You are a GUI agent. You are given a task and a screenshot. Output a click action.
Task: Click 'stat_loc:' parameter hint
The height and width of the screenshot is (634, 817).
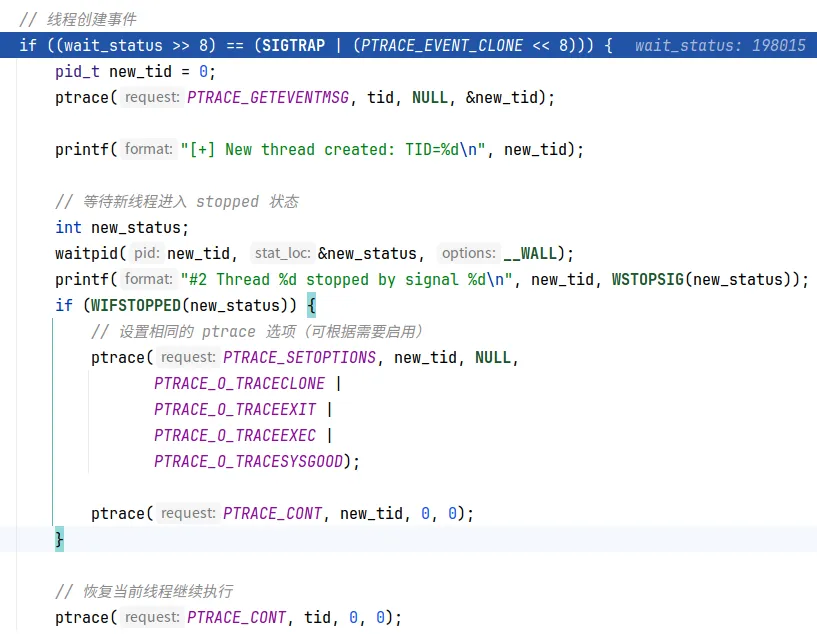(x=282, y=253)
